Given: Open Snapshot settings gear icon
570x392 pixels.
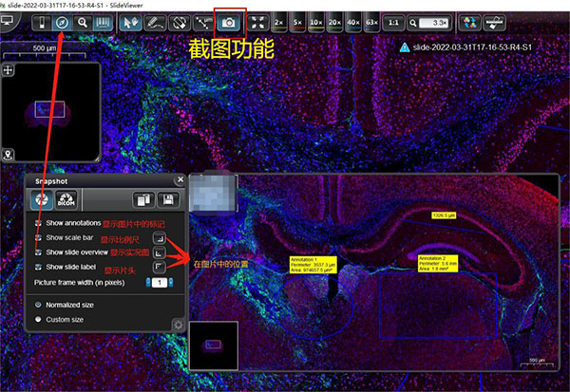Looking at the screenshot, I should pos(178,325).
